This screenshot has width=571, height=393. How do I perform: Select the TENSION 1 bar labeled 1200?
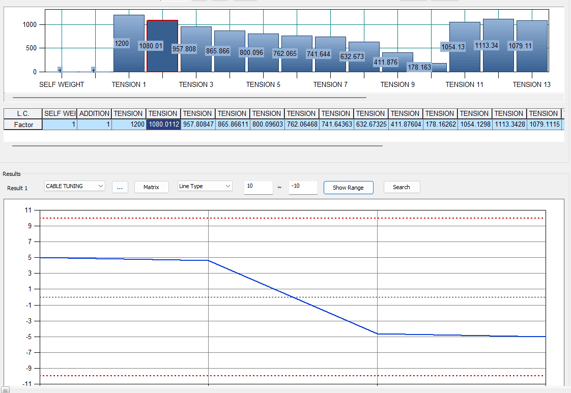(129, 43)
